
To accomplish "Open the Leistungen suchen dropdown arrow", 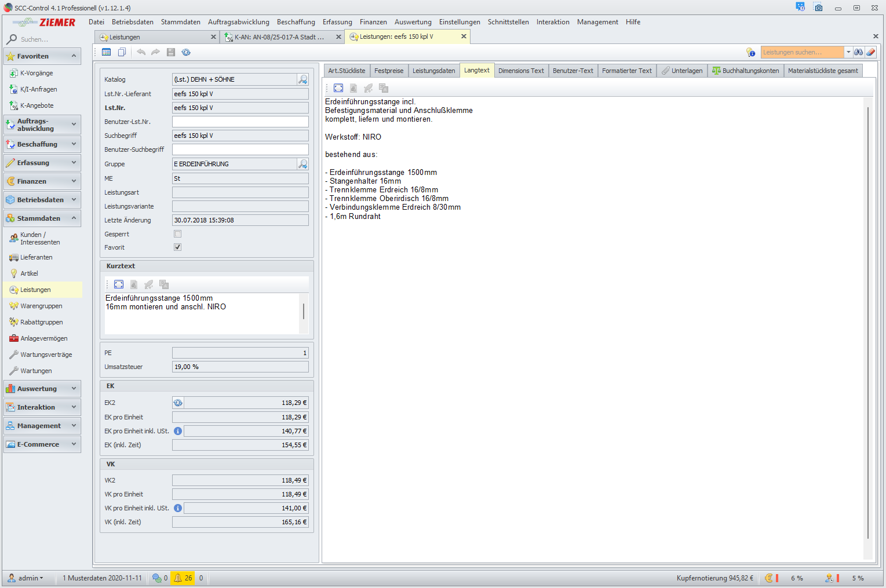I will point(848,52).
